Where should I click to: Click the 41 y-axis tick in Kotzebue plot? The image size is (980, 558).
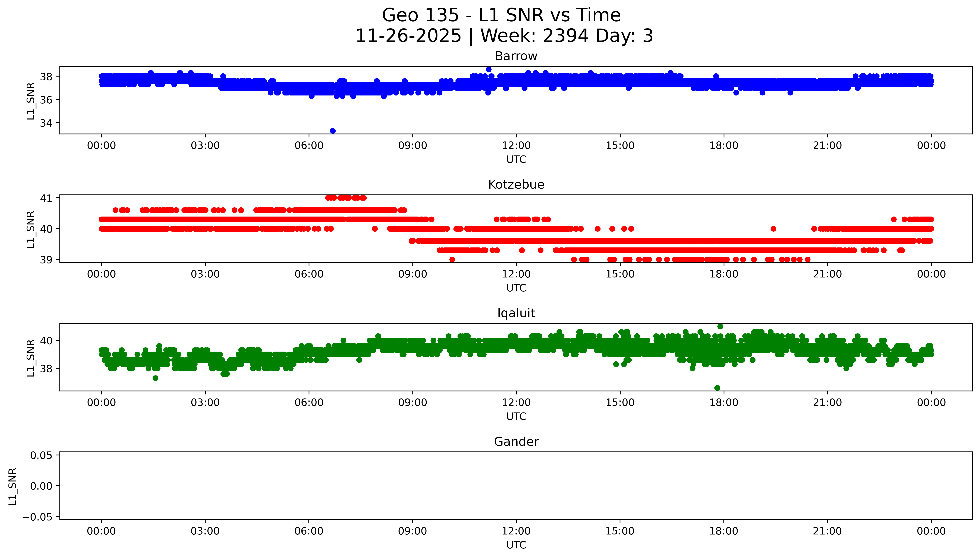pos(46,198)
